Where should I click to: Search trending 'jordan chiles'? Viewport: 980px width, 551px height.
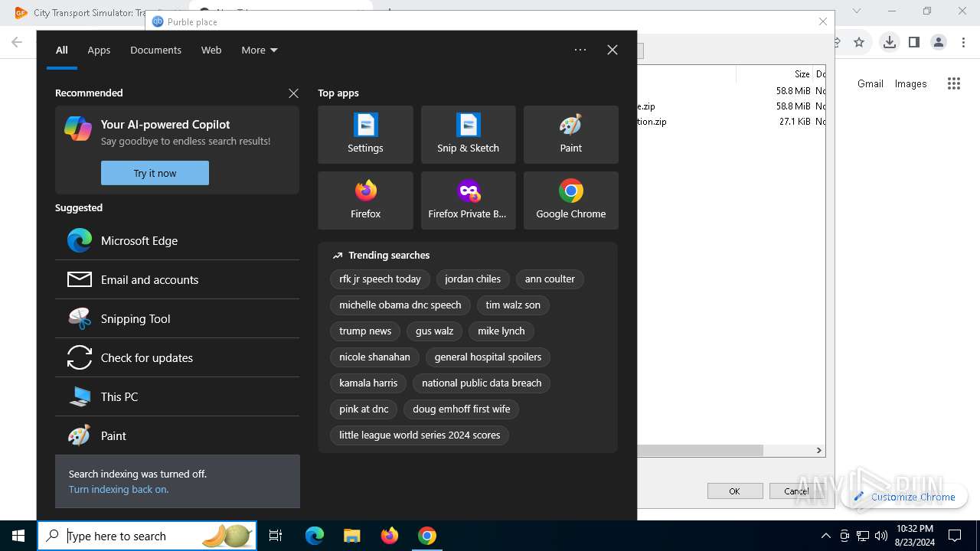coord(472,279)
